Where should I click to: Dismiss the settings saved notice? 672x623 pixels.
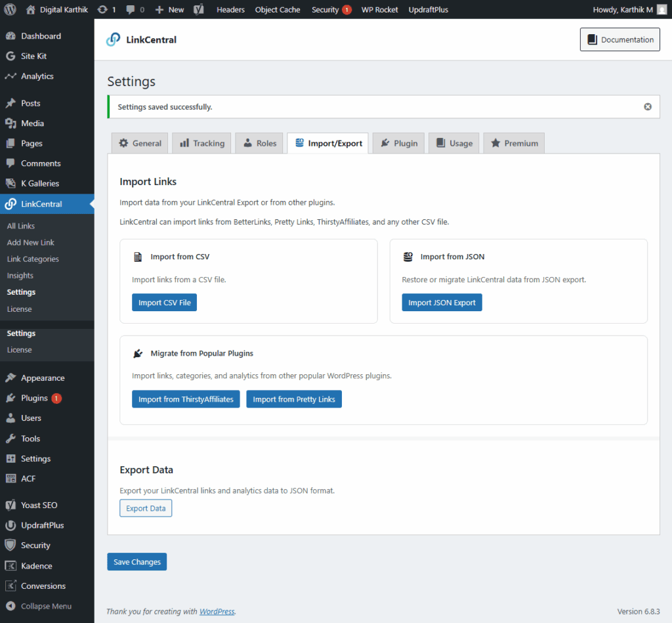(x=648, y=107)
